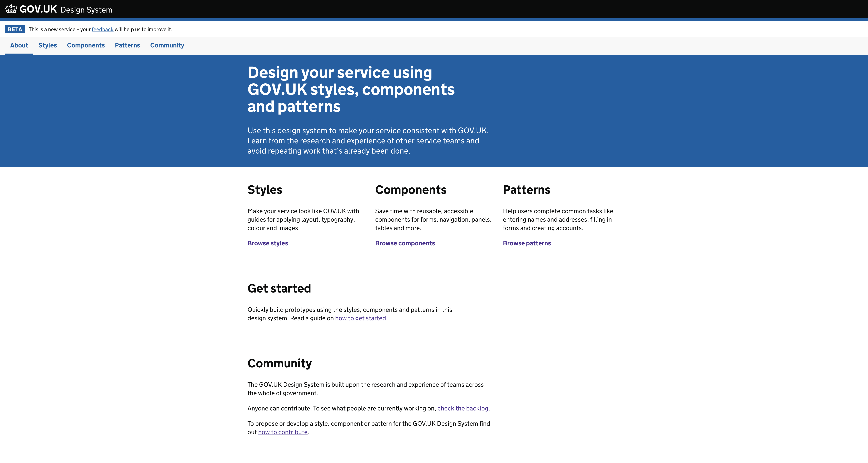Click the Community section heading
The image size is (868, 463).
[279, 363]
